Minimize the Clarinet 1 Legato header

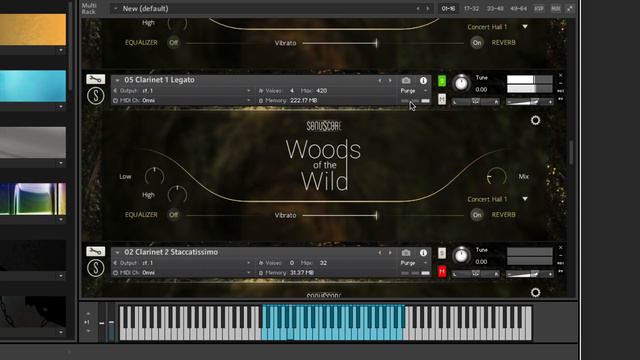point(560,83)
